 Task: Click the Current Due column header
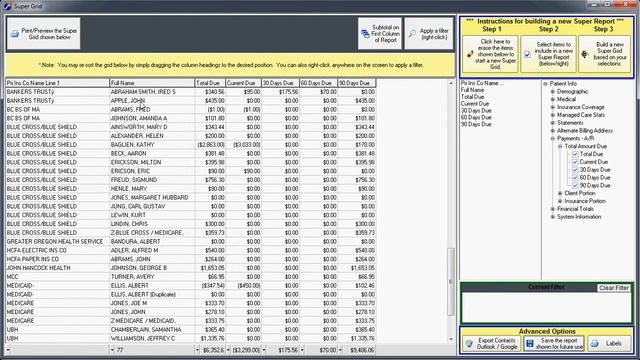(x=243, y=83)
